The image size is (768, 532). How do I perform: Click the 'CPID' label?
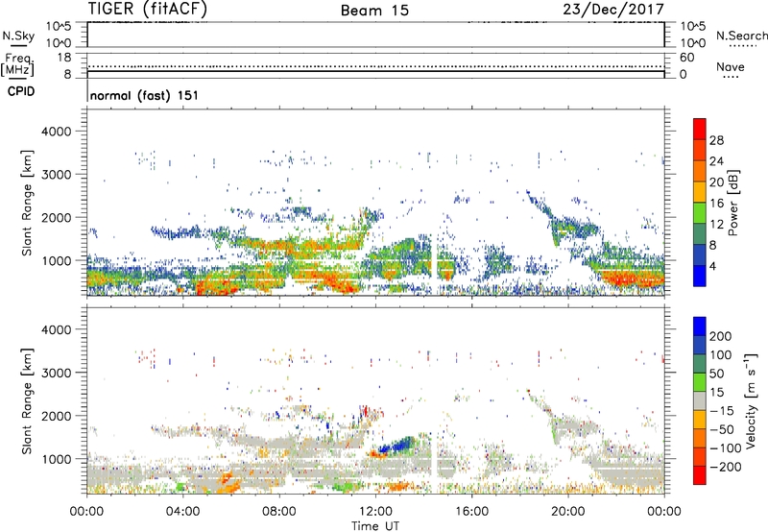click(21, 91)
